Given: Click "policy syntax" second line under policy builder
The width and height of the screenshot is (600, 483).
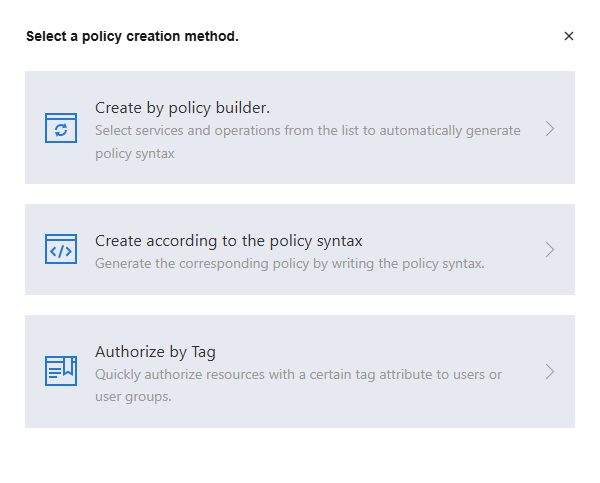Looking at the screenshot, I should 135,154.
